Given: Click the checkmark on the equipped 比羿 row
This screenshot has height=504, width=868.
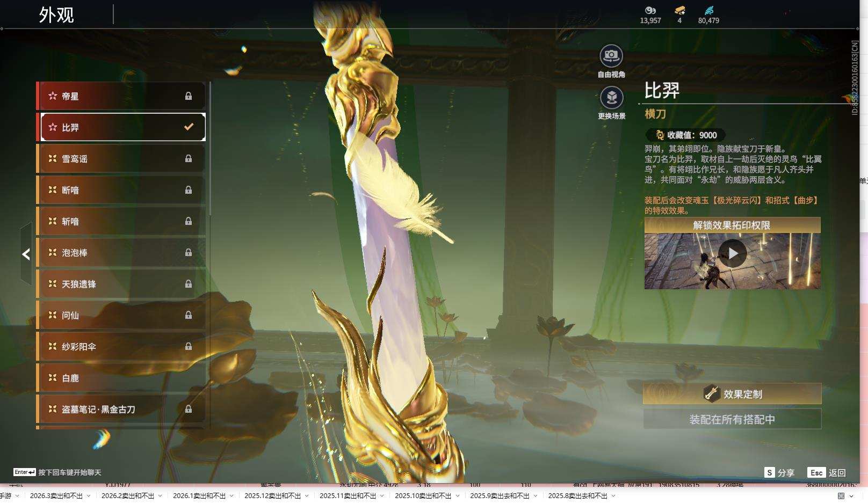Looking at the screenshot, I should tap(189, 127).
